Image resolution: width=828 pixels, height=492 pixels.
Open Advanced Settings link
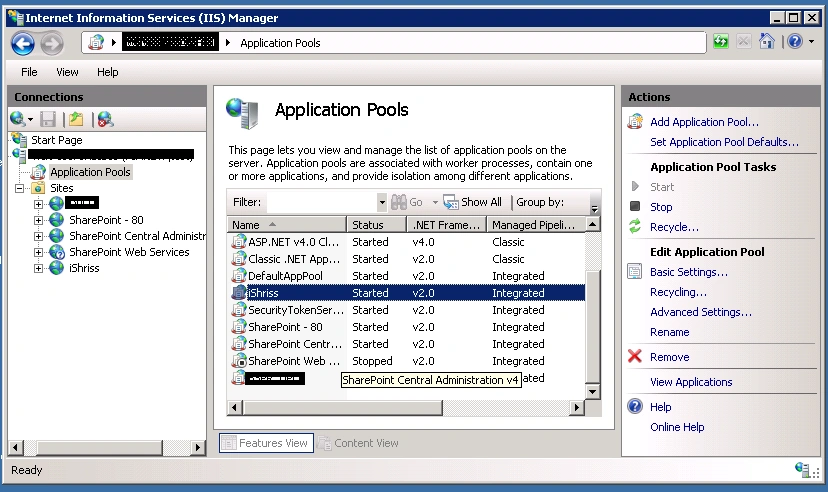[x=701, y=312]
